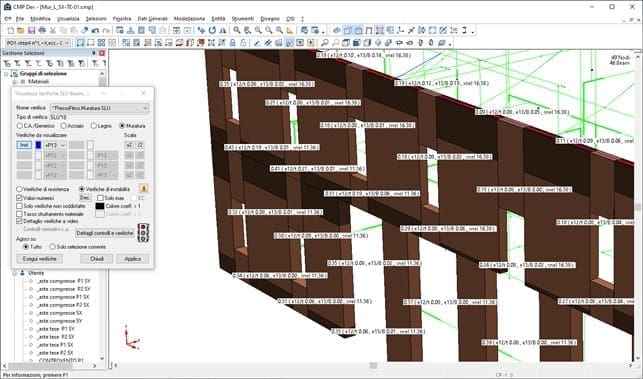The width and height of the screenshot is (643, 379).
Task: Open the Strumenti menu
Action: pyautogui.click(x=243, y=19)
